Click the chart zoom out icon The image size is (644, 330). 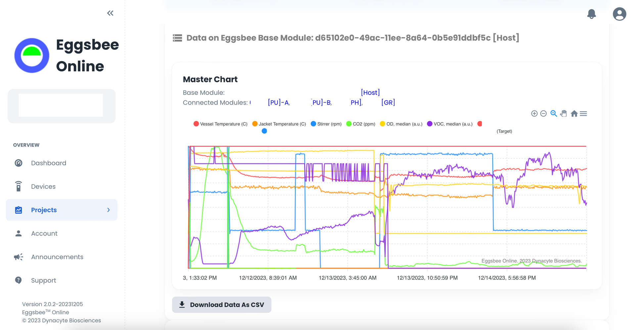point(543,114)
